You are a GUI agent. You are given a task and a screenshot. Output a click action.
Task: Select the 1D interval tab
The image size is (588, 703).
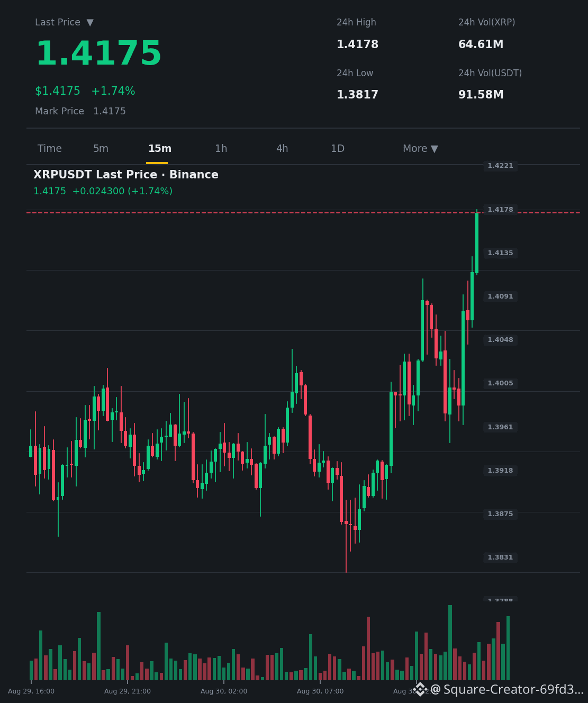click(x=338, y=149)
